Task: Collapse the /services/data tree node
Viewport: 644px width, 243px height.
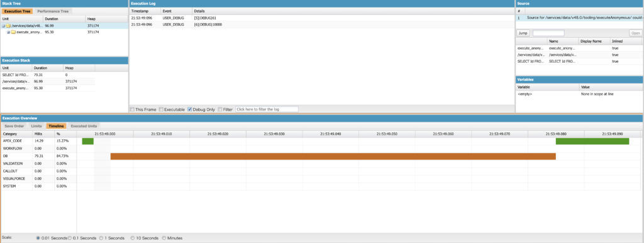Action: (3, 26)
